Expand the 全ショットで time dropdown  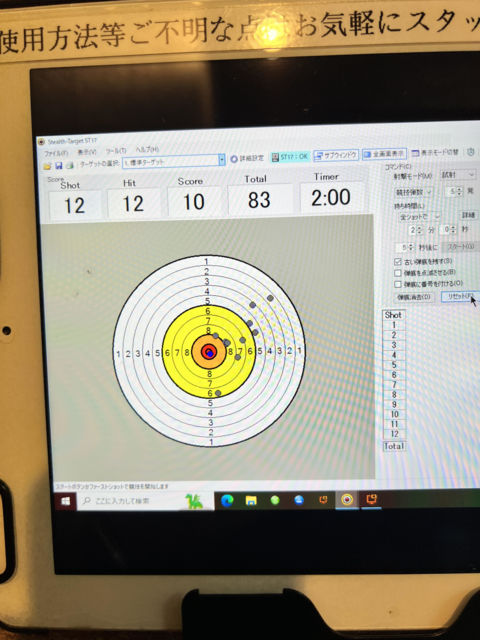419,217
